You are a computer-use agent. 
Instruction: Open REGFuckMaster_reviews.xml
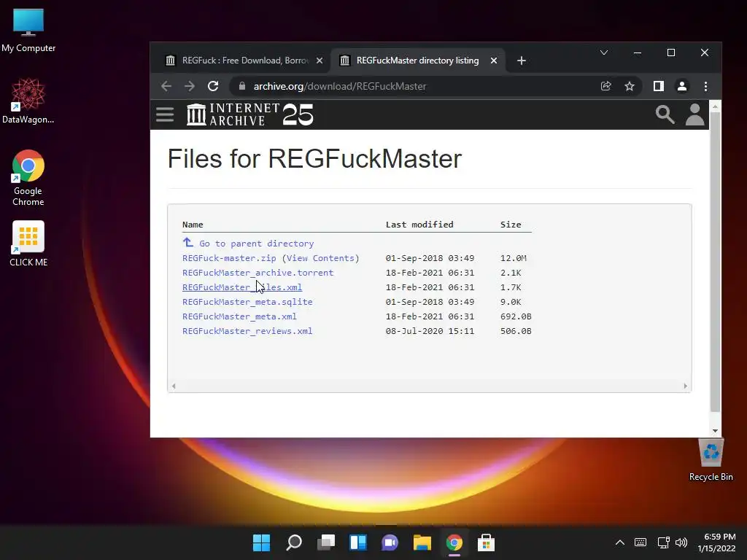coord(247,332)
